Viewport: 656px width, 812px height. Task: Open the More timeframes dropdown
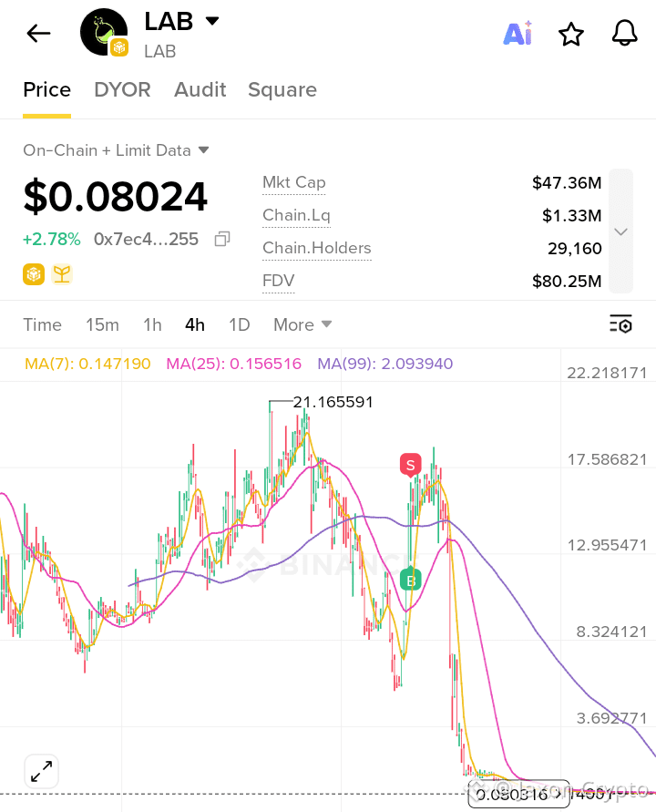point(302,324)
